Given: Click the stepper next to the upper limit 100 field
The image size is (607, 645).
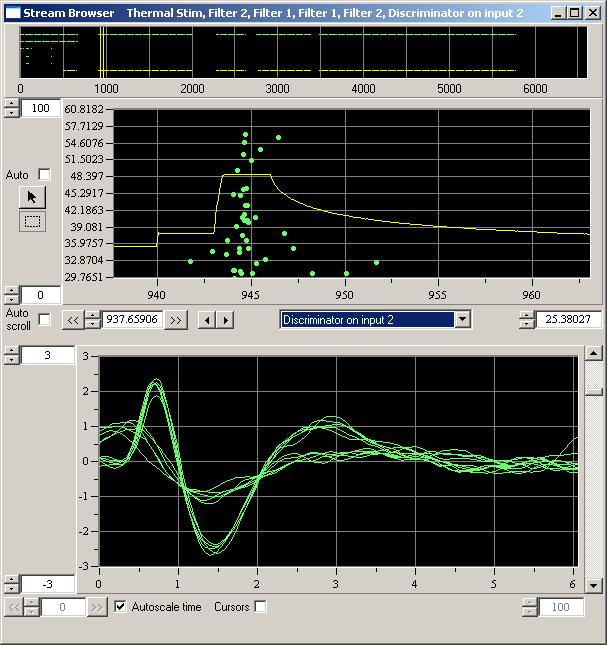Looking at the screenshot, I should (11, 108).
